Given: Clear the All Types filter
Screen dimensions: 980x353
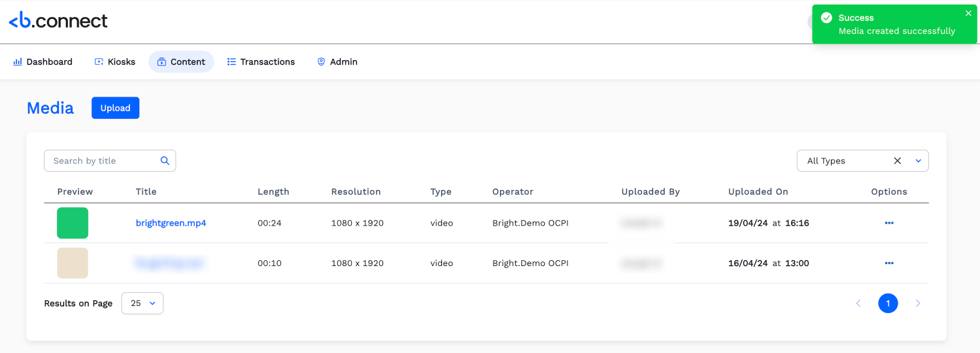Looking at the screenshot, I should pyautogui.click(x=897, y=161).
